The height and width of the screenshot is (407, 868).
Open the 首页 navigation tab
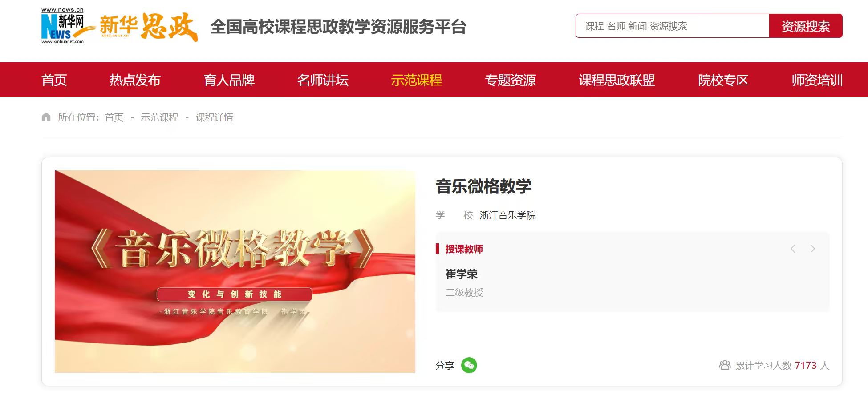tap(54, 80)
